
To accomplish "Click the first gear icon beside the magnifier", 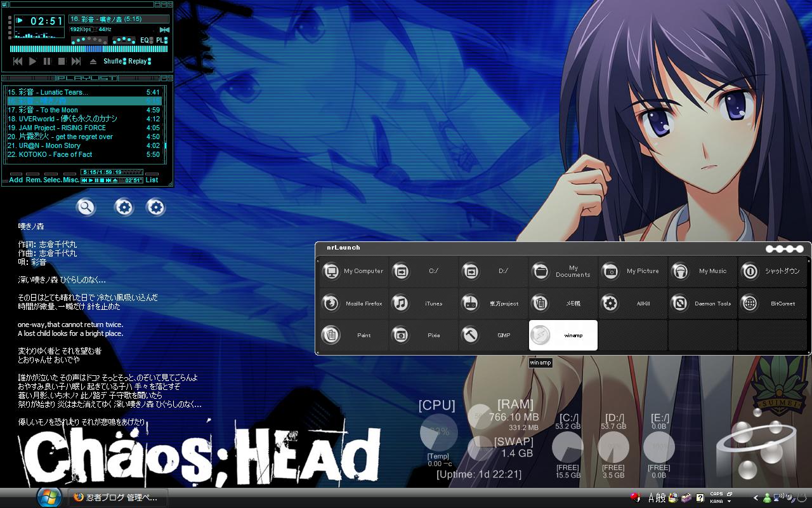I will [124, 207].
